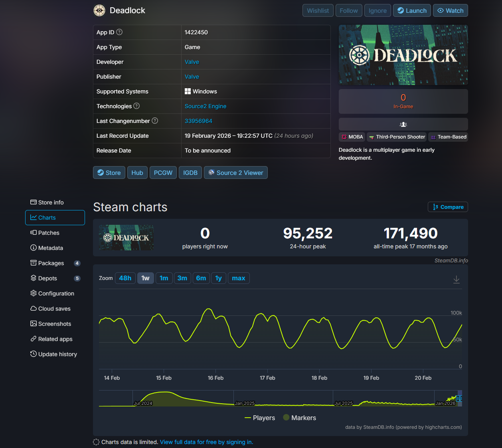Set chart zoom to 1y
The image size is (502, 448).
pyautogui.click(x=219, y=278)
